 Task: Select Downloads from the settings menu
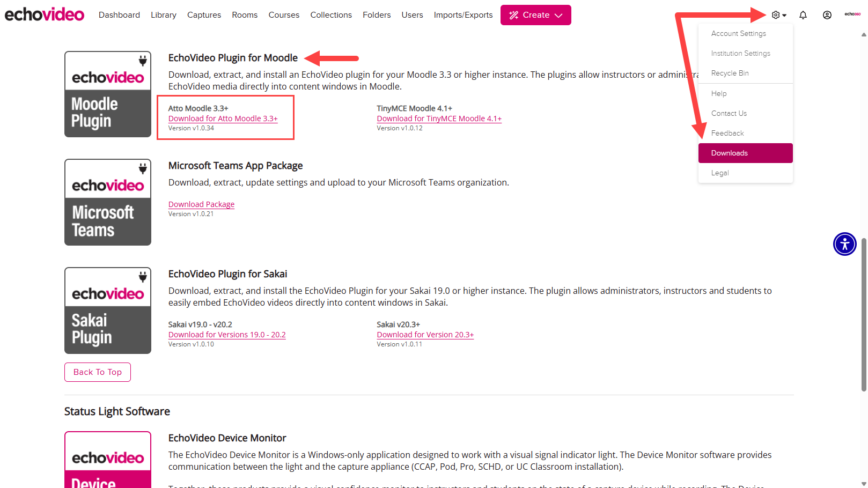point(729,153)
